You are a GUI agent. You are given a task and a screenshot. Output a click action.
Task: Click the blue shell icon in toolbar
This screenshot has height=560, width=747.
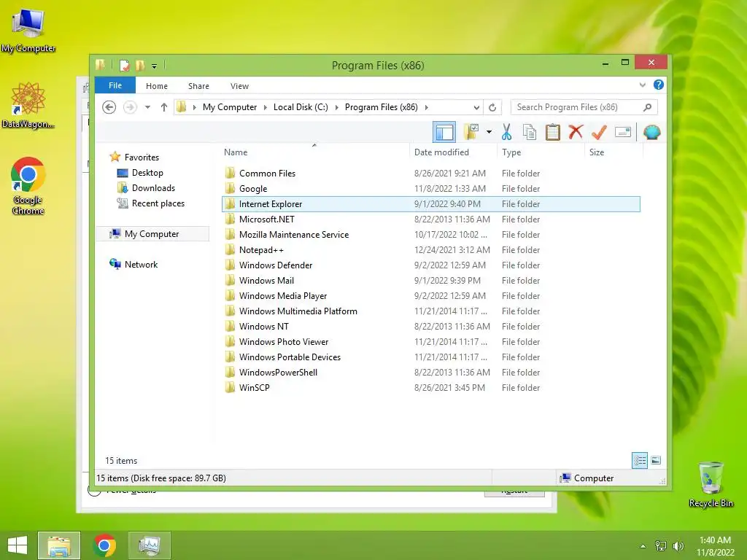click(x=651, y=132)
